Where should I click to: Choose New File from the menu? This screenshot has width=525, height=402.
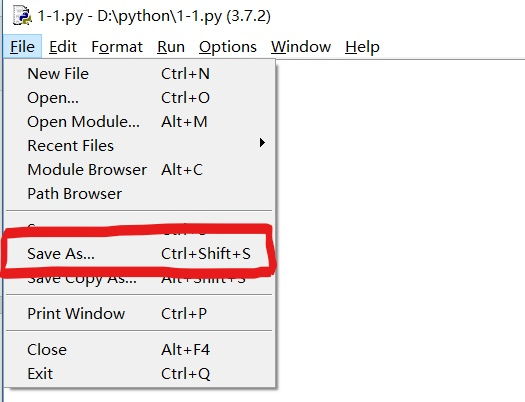140,74
